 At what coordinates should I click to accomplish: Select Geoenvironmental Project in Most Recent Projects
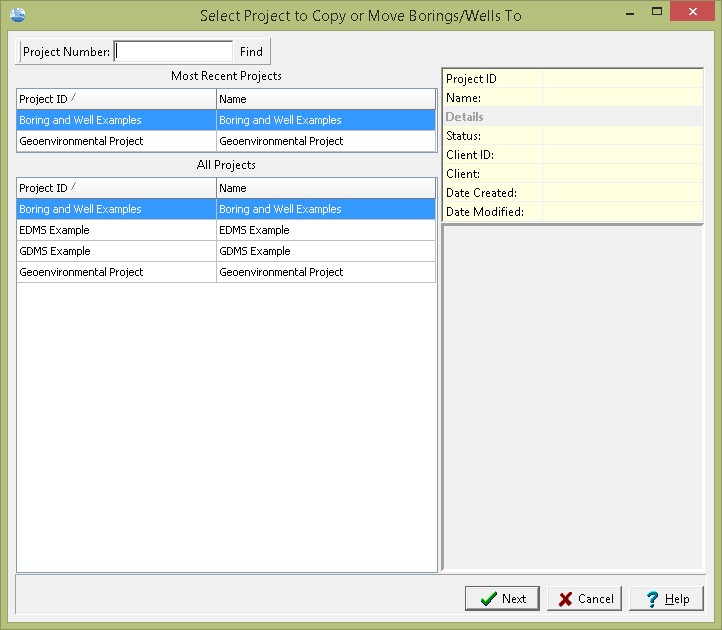pyautogui.click(x=116, y=141)
